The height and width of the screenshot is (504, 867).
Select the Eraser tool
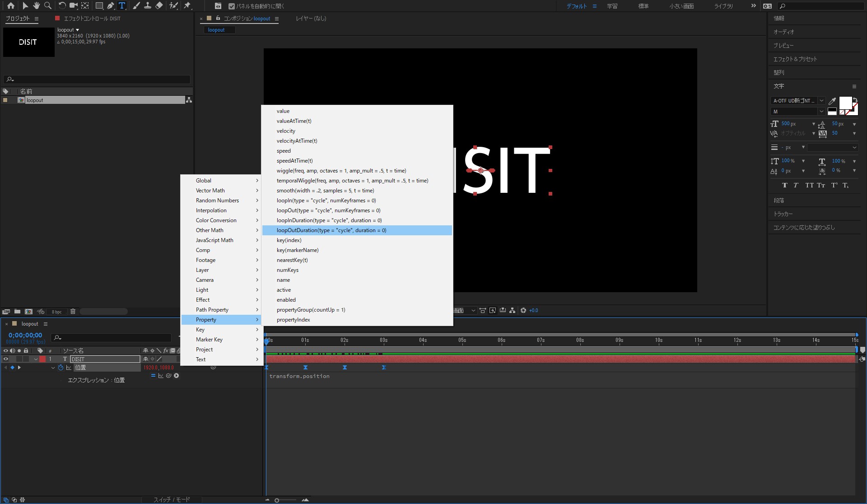[x=159, y=6]
